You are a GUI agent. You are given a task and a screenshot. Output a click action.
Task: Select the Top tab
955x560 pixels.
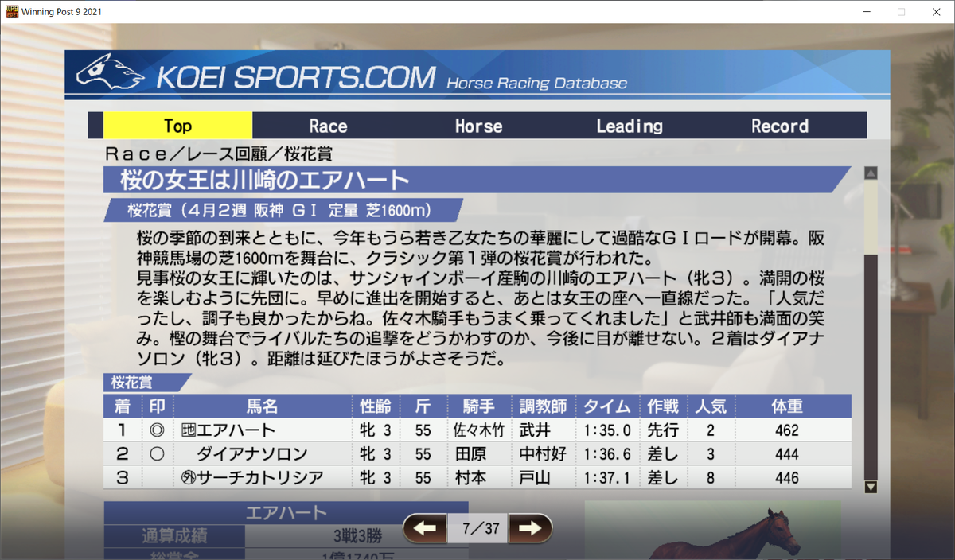(x=178, y=126)
